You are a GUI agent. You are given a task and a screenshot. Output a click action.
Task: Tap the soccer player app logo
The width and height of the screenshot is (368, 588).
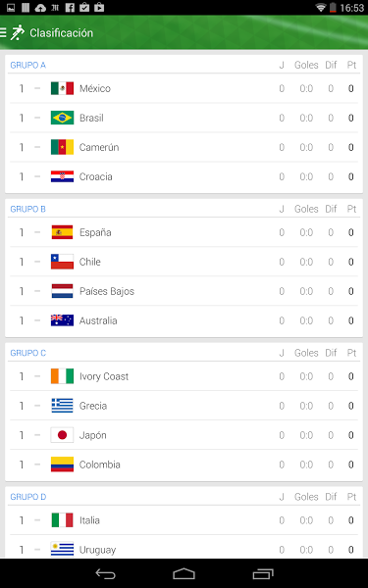coord(17,32)
